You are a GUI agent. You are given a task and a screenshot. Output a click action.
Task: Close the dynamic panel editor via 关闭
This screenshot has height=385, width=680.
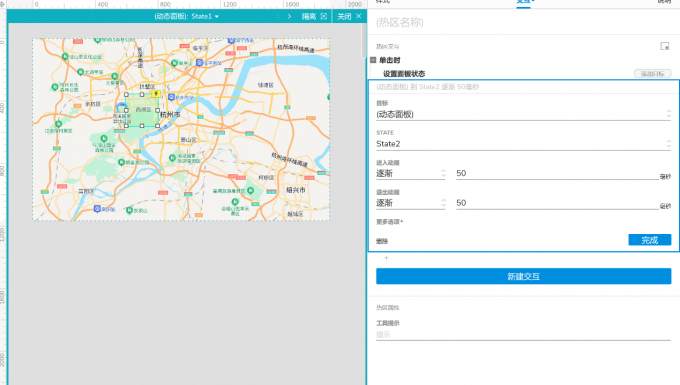tap(349, 16)
